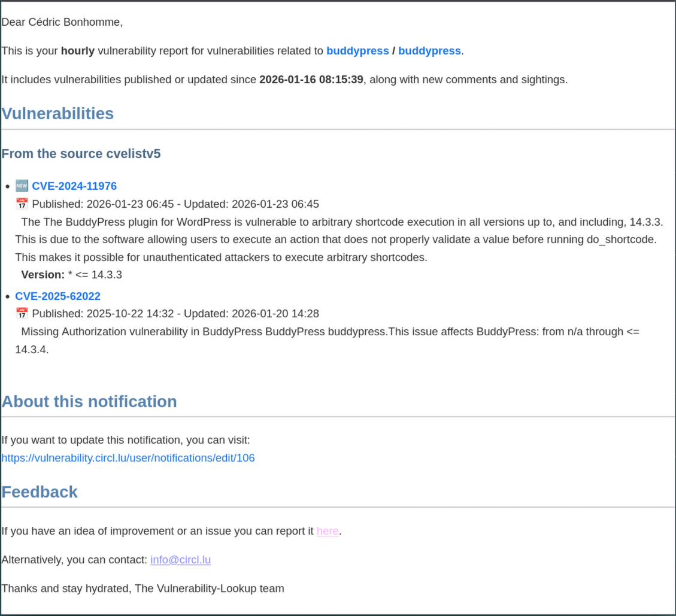
Task: Click the 'Feedback' section heading
Action: tap(40, 491)
